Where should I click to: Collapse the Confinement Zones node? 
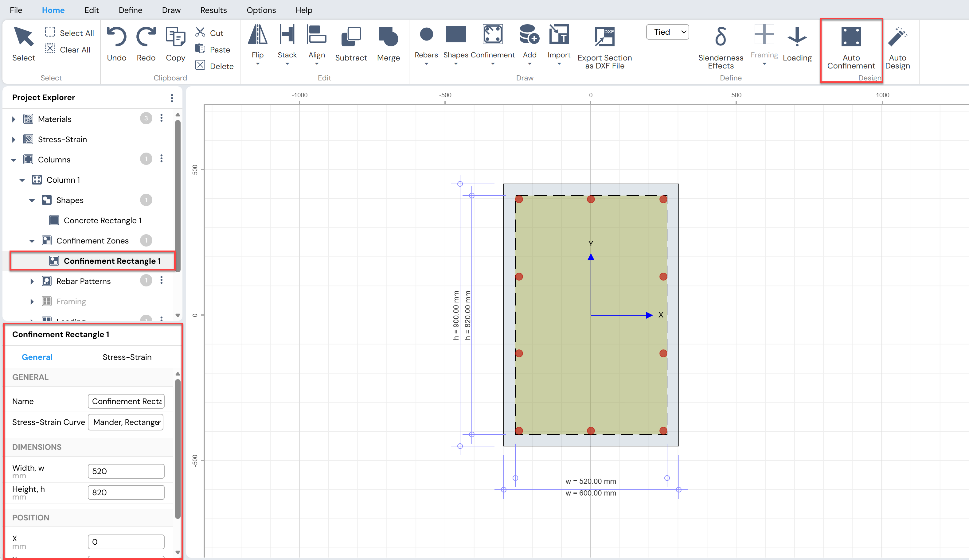[32, 241]
